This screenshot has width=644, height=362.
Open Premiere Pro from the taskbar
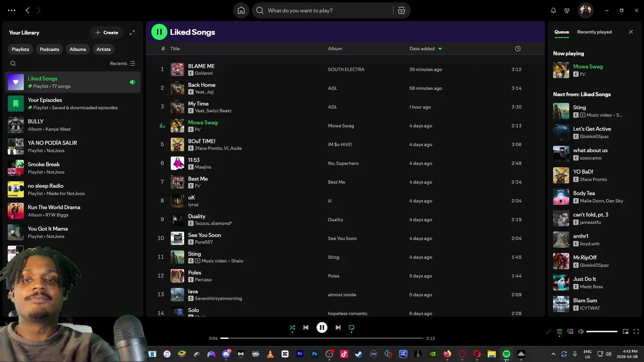(x=300, y=354)
